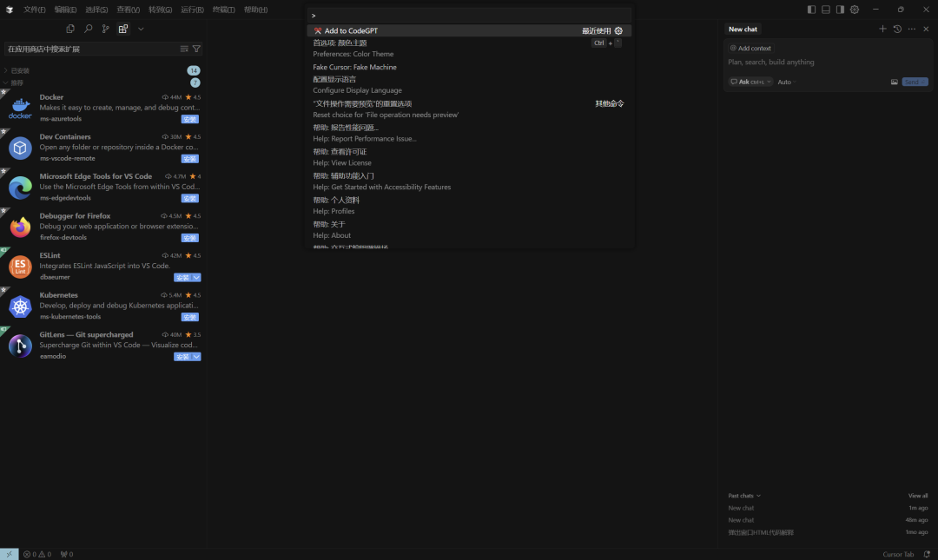Open the Ask mode dropdown
Image resolution: width=938 pixels, height=560 pixels.
click(750, 82)
